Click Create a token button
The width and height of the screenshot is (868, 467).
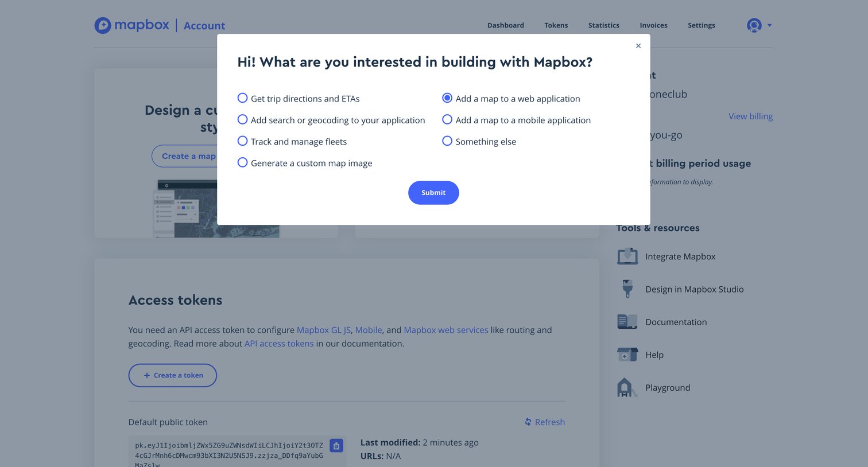coord(173,375)
